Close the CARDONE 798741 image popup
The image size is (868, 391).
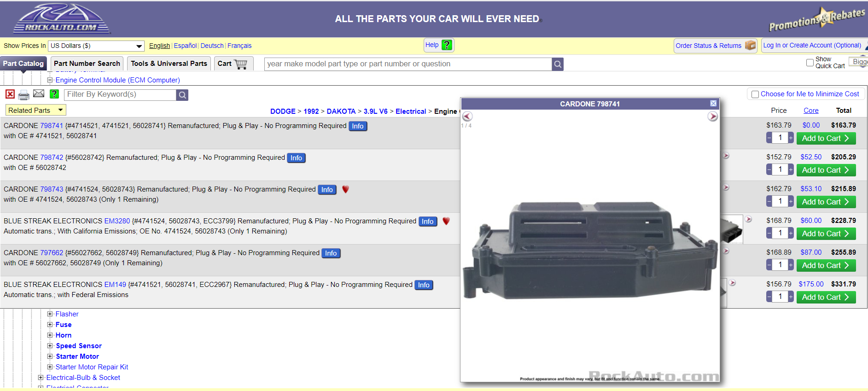coord(713,104)
